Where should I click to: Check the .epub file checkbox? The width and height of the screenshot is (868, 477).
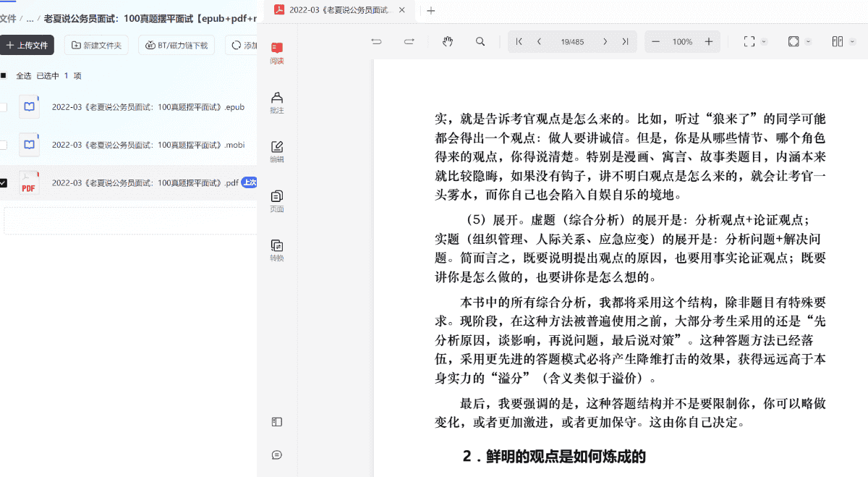[x=4, y=107]
